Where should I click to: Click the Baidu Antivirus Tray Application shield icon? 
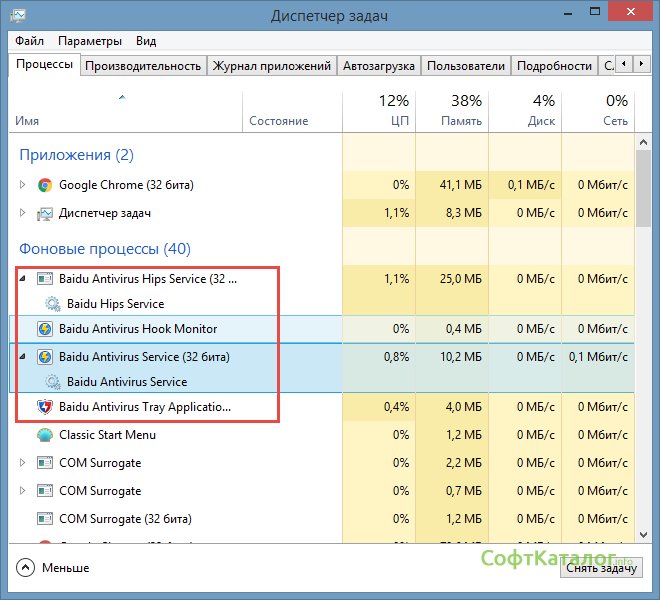coord(44,407)
